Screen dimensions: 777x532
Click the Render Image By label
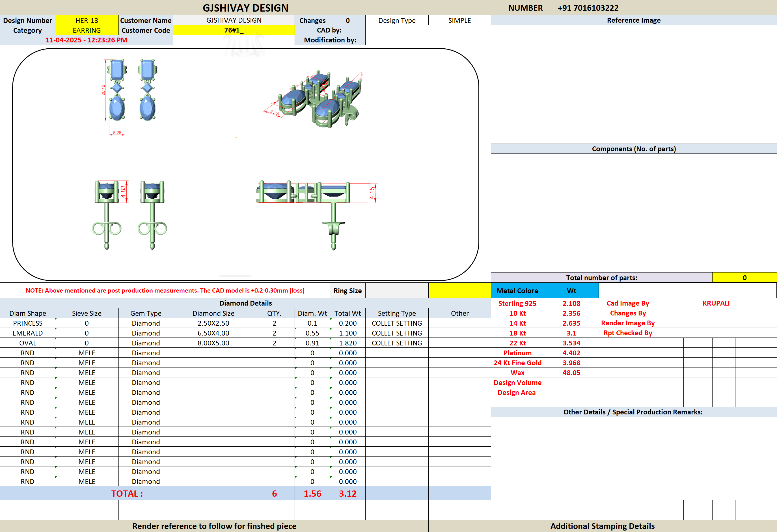(x=627, y=323)
